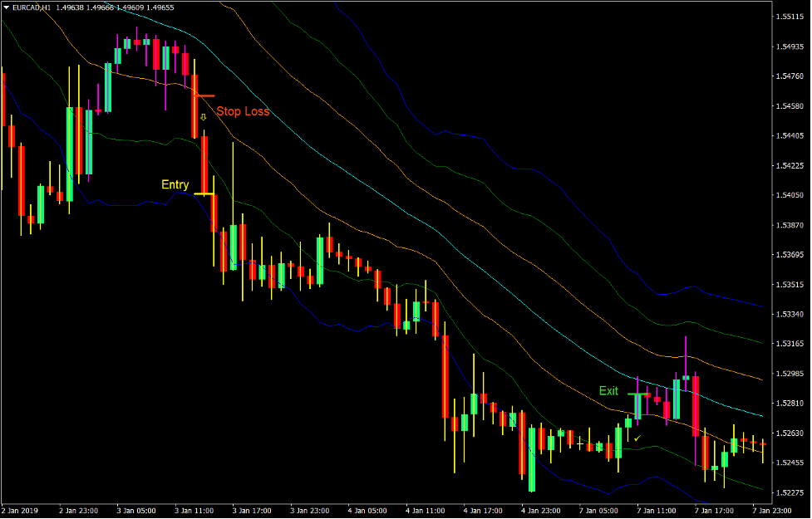Select the 4 Jan 11:00 time label
The height and width of the screenshot is (519, 812).
click(426, 512)
